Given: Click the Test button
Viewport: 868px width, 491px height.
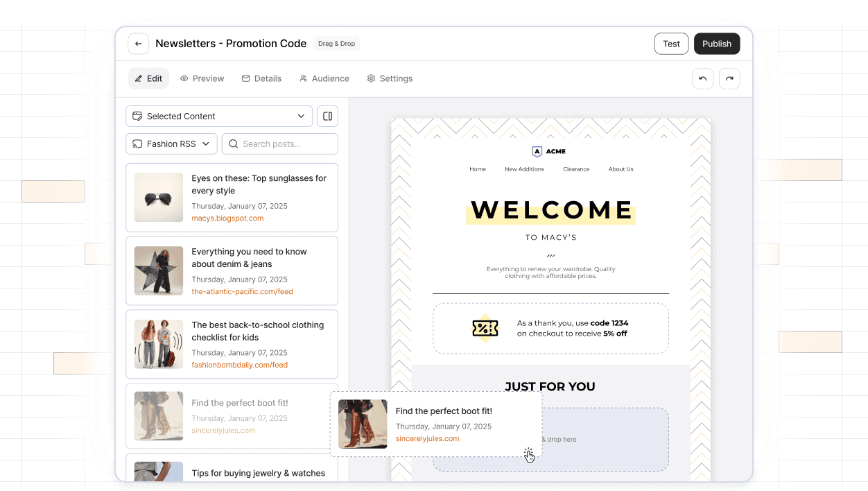Looking at the screenshot, I should click(x=671, y=44).
